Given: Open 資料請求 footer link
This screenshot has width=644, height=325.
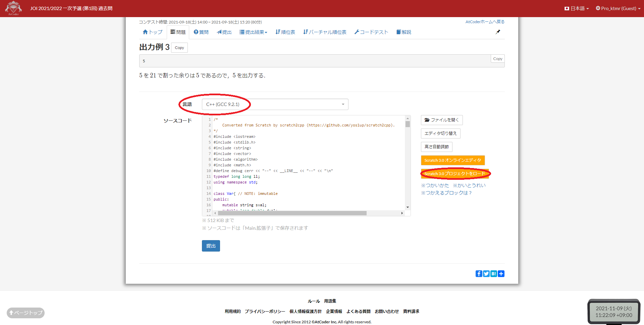Looking at the screenshot, I should click(411, 312).
